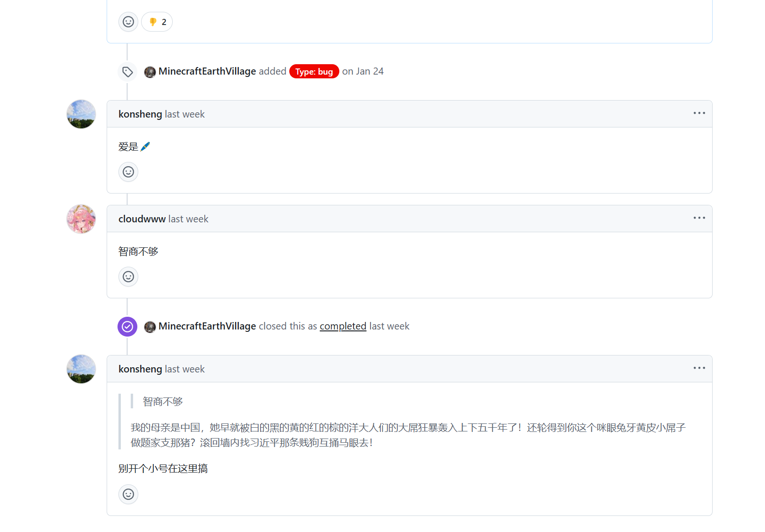Open options menu on konsheng's last comment
Viewport: 765px width, 532px height.
[x=699, y=368]
